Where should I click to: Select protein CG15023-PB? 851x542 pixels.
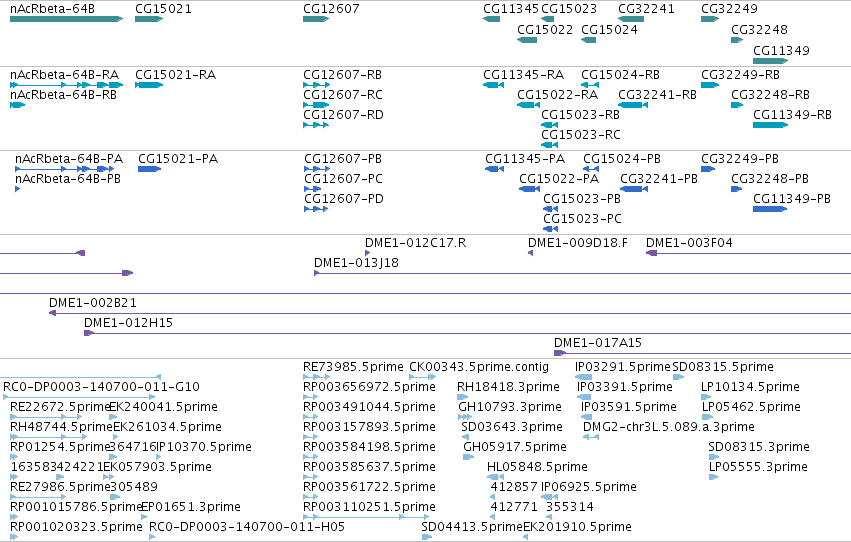point(551,209)
